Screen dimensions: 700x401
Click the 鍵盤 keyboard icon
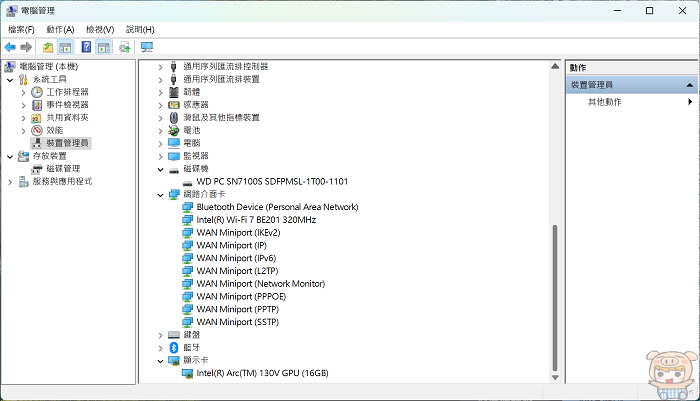tap(174, 335)
